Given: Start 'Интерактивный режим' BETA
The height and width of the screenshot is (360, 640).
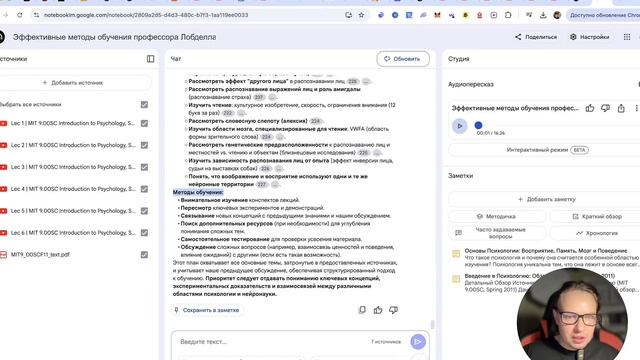Looking at the screenshot, I should (547, 150).
